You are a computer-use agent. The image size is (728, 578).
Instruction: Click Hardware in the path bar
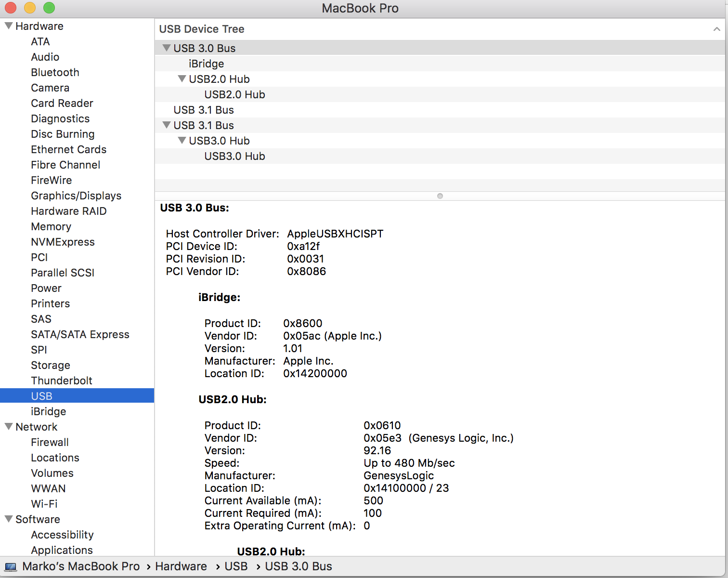(x=181, y=566)
